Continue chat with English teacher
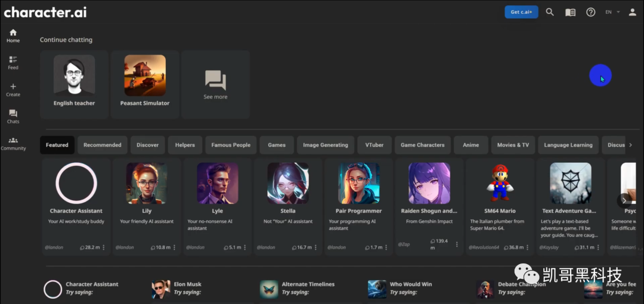 coord(75,85)
